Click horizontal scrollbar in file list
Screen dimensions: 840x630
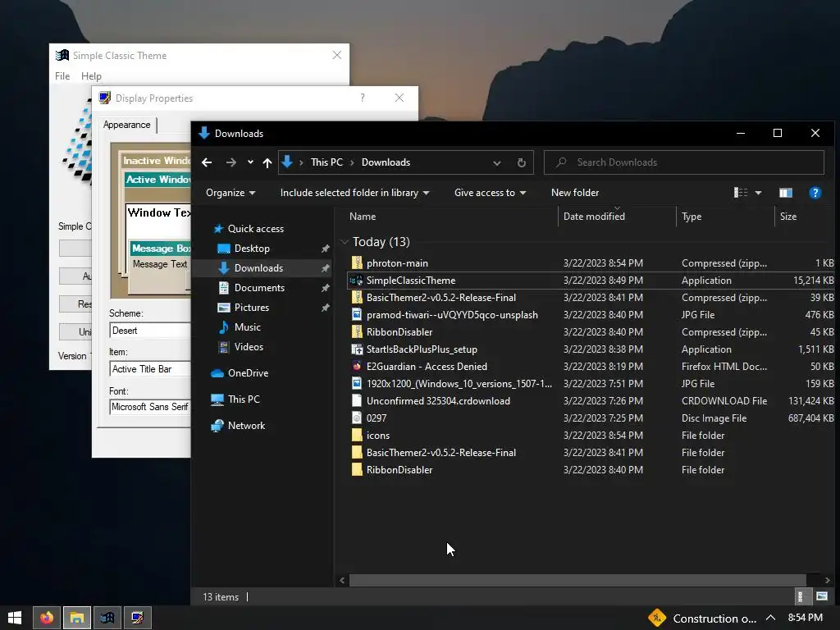(577, 580)
